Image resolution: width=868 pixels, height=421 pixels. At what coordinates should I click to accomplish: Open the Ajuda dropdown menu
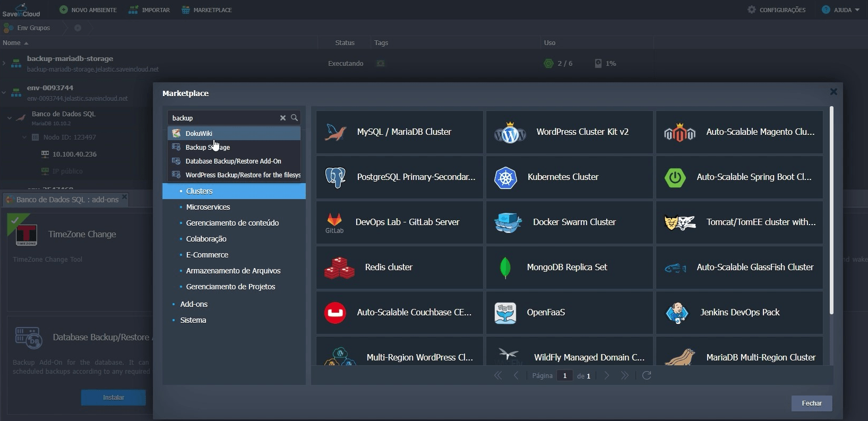(x=840, y=10)
